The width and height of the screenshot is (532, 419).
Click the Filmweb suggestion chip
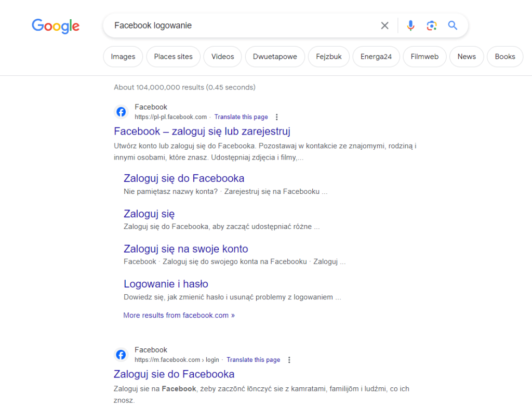tap(424, 56)
